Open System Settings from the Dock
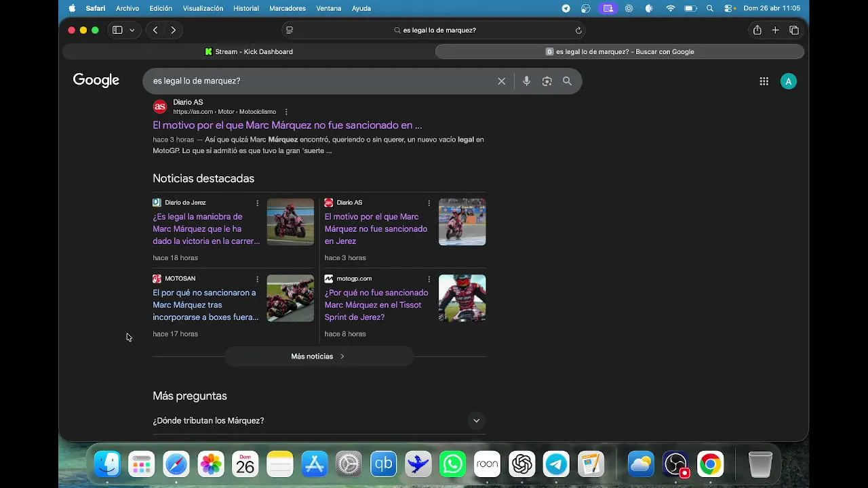 point(349,464)
